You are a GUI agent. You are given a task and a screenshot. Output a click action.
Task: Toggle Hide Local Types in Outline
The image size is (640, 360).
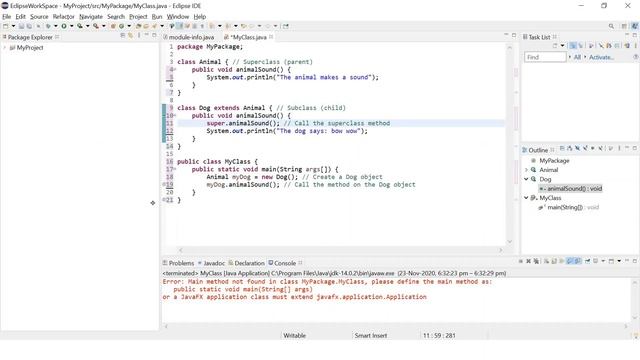(x=600, y=149)
